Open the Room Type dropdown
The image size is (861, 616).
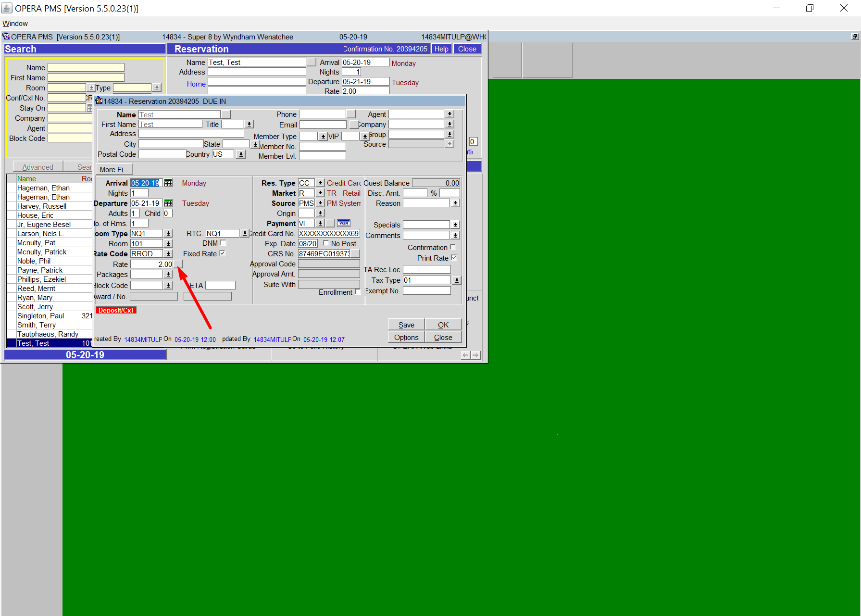click(x=168, y=233)
